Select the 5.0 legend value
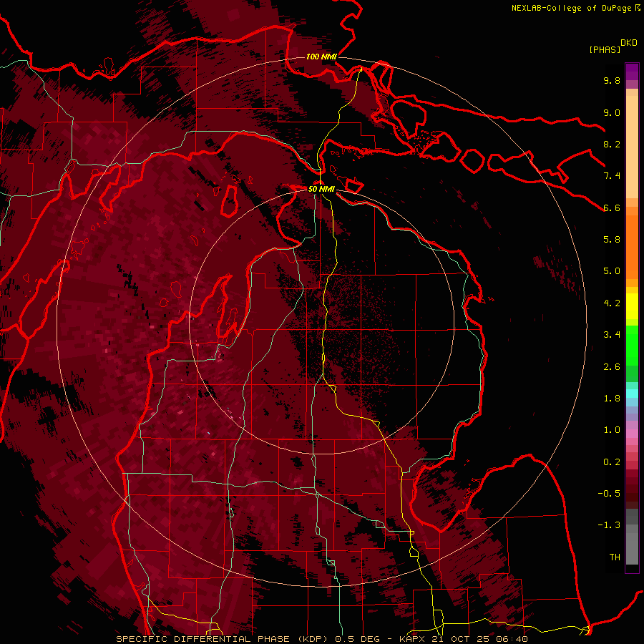This screenshot has height=644, width=644. point(612,271)
